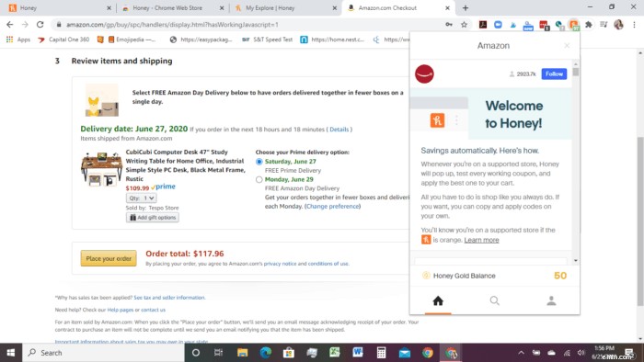Open See tax and seller information link
644x362 pixels.
169,298
